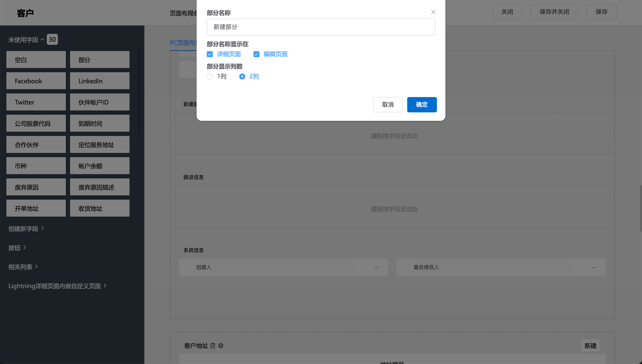642x364 pixels.
Task: Expand 按钮 section in sidebar
Action: pos(17,247)
